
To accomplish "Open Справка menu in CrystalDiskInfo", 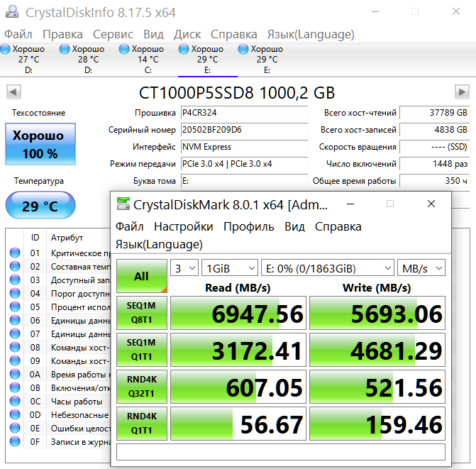I will [x=234, y=34].
